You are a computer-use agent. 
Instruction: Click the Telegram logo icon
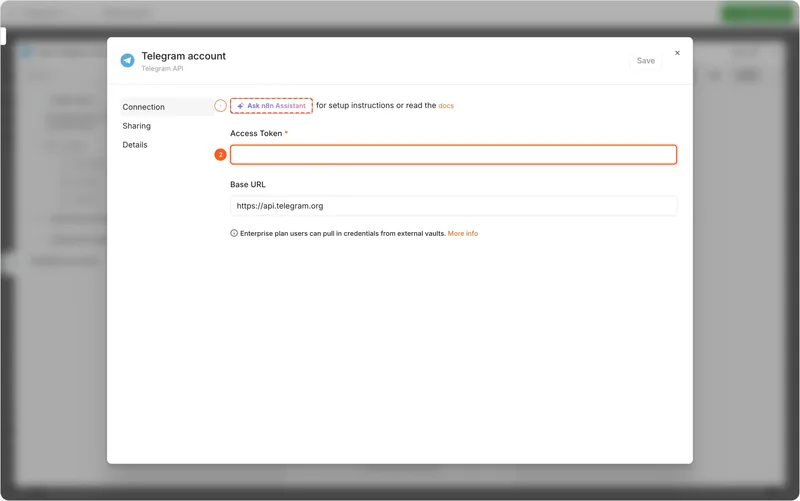[x=127, y=60]
